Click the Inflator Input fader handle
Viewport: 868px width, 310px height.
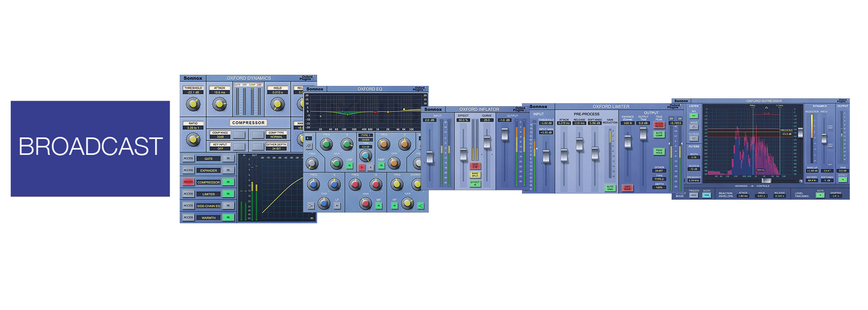click(429, 157)
